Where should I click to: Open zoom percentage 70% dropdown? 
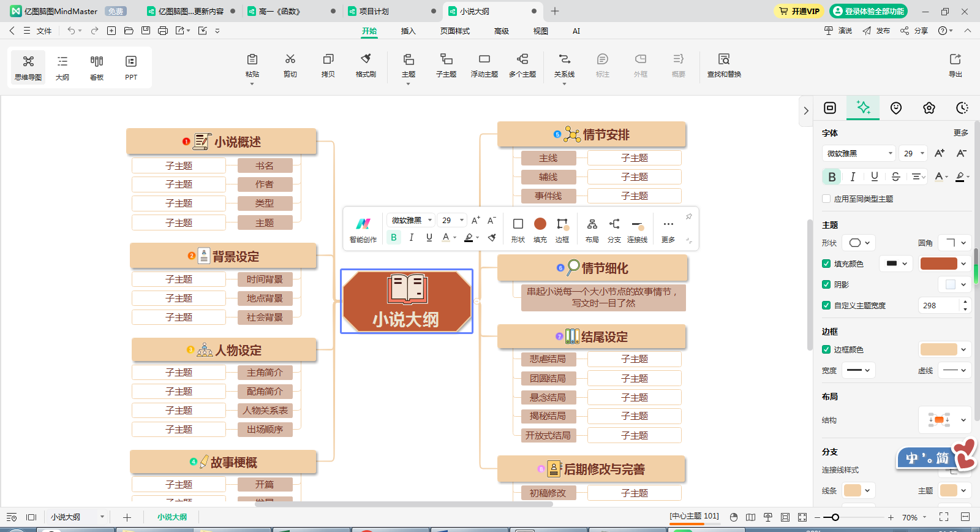pyautogui.click(x=914, y=517)
